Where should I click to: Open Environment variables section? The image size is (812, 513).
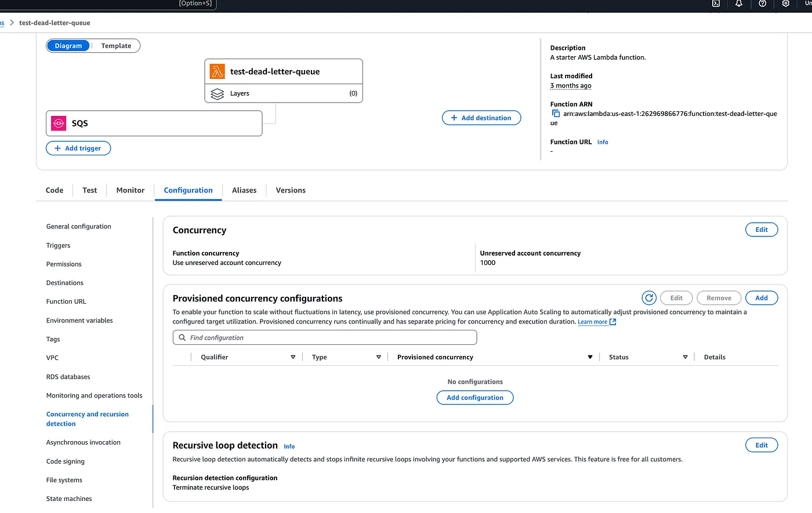tap(79, 321)
